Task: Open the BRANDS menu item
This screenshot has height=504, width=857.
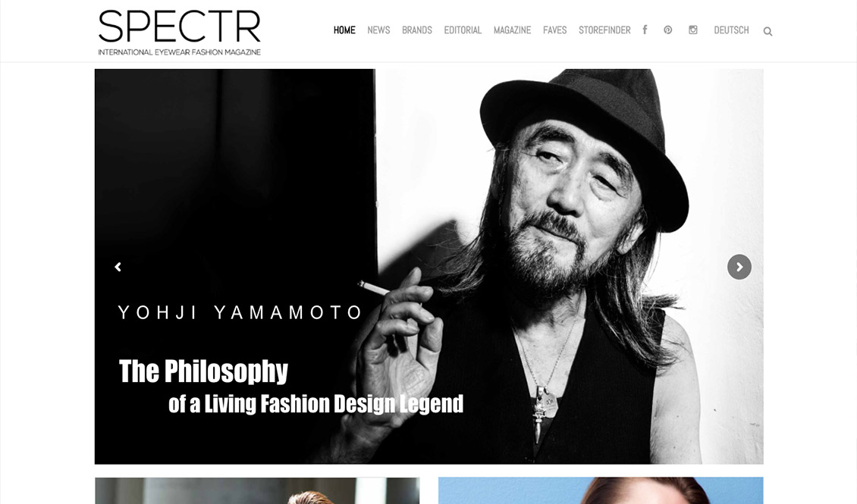Action: click(417, 30)
